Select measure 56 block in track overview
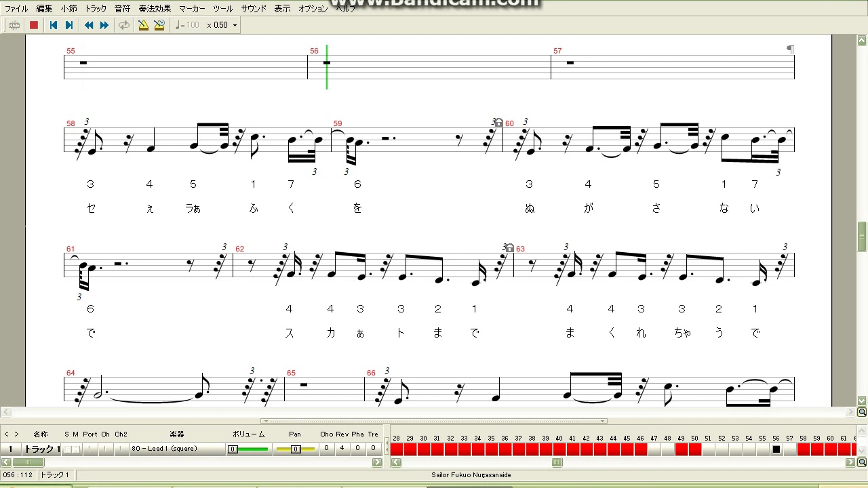 [x=776, y=449]
